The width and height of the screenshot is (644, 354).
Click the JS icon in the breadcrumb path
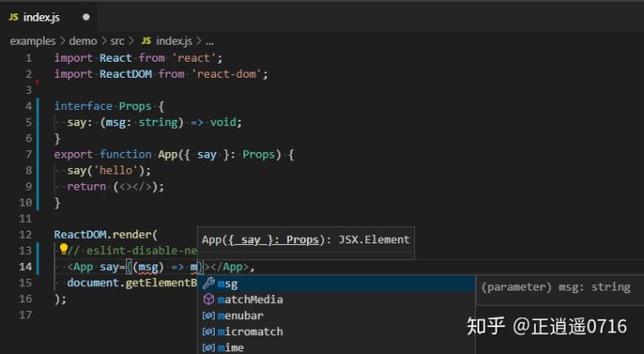[x=146, y=40]
